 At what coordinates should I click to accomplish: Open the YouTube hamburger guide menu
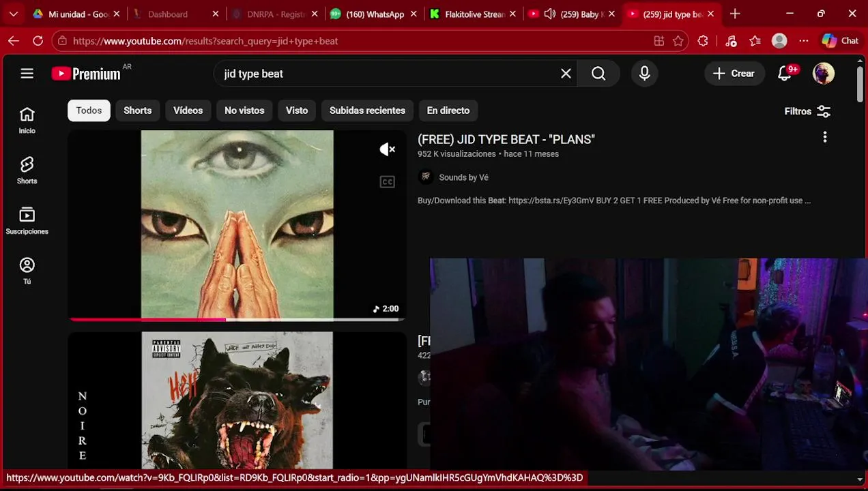[x=27, y=74]
